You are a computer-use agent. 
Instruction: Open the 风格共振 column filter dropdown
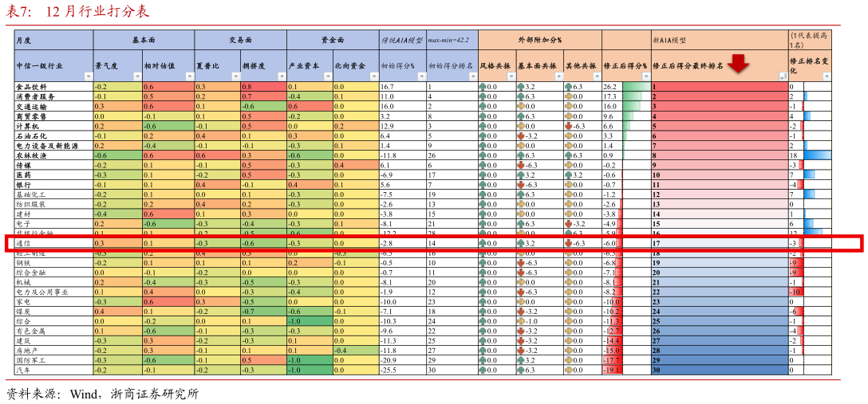(510, 76)
